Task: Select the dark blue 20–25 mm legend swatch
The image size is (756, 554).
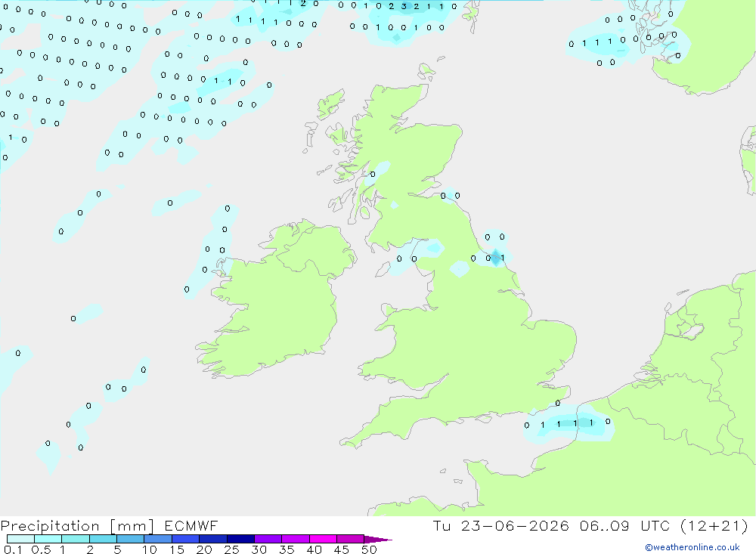Action: click(x=213, y=539)
